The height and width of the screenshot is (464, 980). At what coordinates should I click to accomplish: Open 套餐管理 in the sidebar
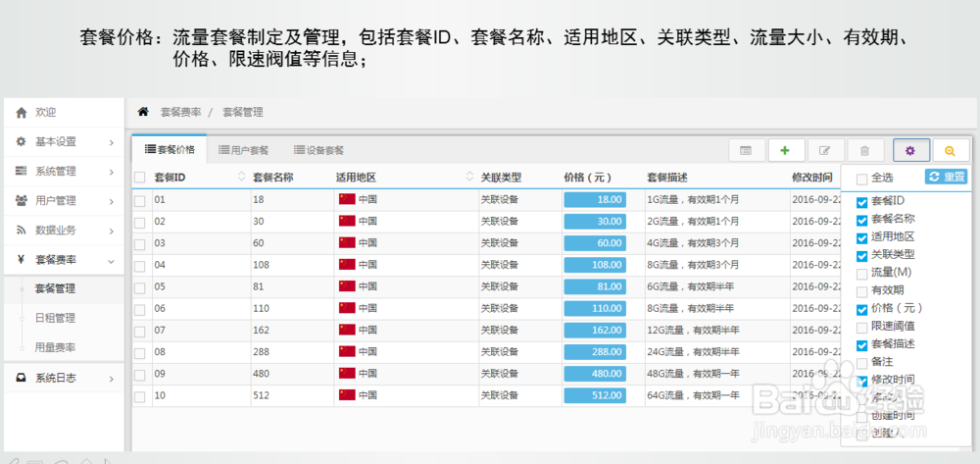point(55,289)
